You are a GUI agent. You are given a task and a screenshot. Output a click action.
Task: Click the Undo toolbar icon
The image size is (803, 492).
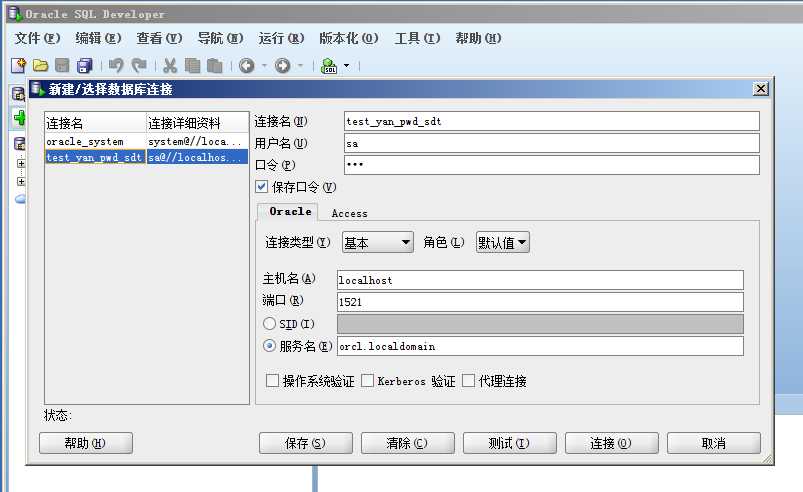[116, 66]
